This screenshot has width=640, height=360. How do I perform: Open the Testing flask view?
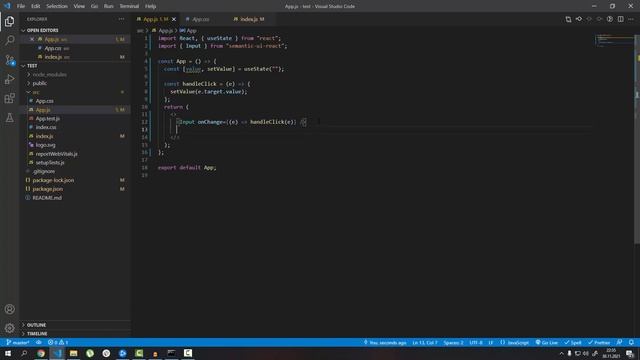click(9, 118)
